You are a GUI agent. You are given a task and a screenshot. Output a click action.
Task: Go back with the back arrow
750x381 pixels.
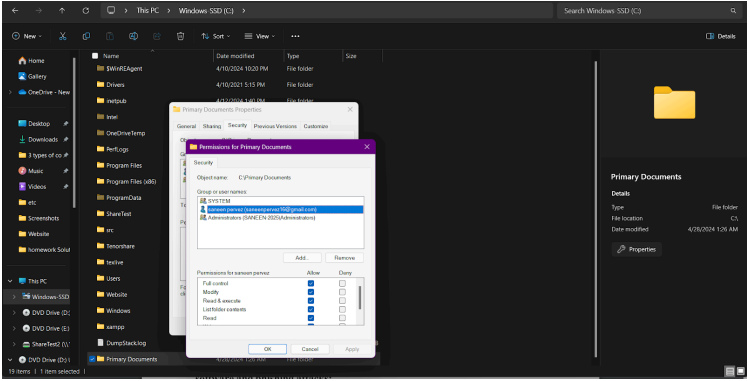pos(15,11)
